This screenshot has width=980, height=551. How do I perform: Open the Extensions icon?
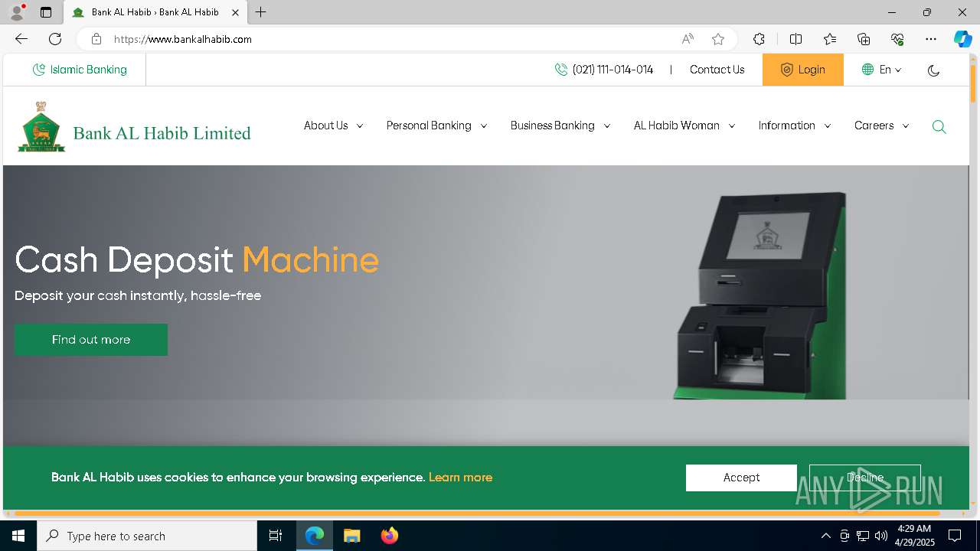[x=759, y=39]
